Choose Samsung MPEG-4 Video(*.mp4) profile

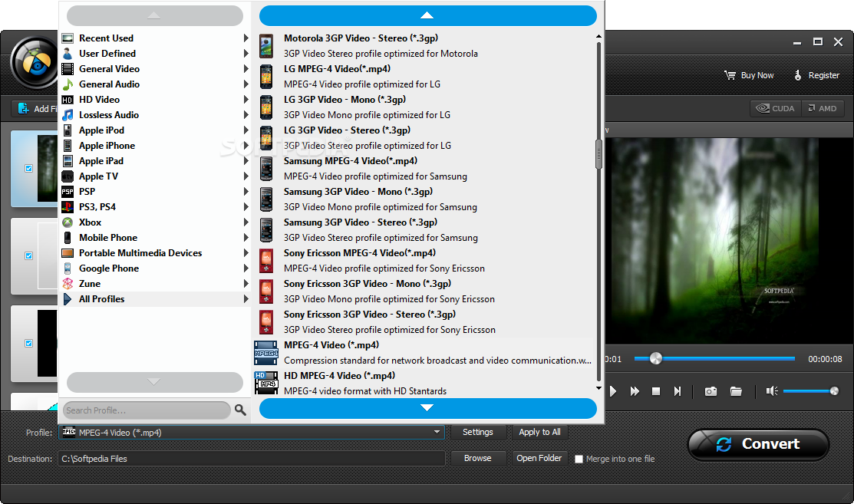pos(425,169)
